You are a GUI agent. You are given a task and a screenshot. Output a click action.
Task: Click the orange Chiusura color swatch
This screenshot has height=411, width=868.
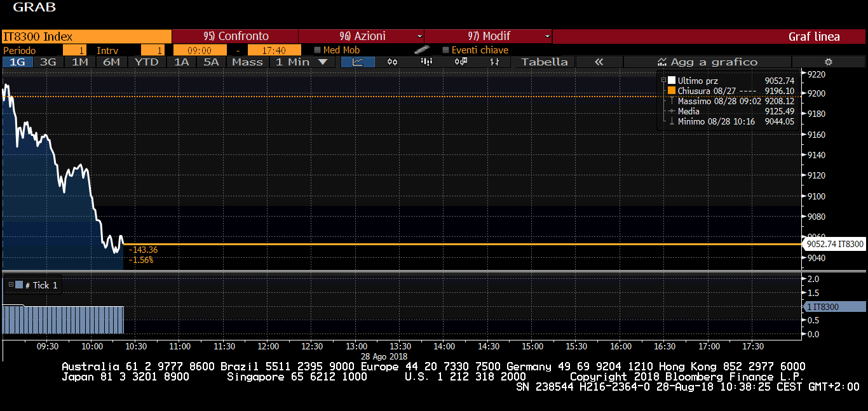[671, 91]
